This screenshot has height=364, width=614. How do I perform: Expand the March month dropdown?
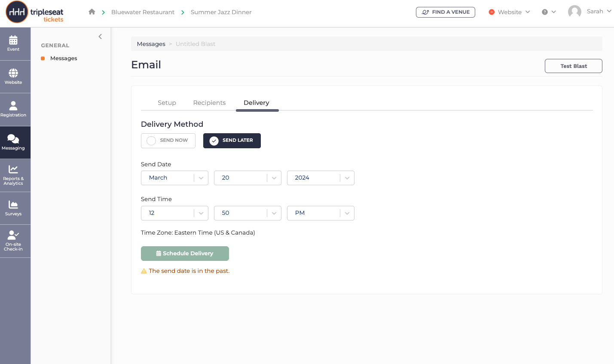(x=174, y=178)
